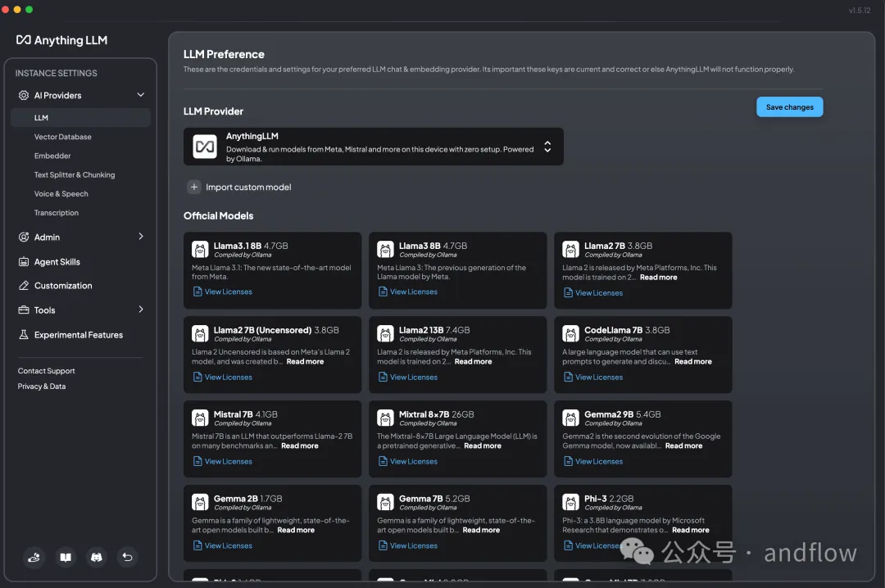This screenshot has width=885, height=588.
Task: Select the Mixtral 8x7B model icon
Action: click(x=385, y=418)
